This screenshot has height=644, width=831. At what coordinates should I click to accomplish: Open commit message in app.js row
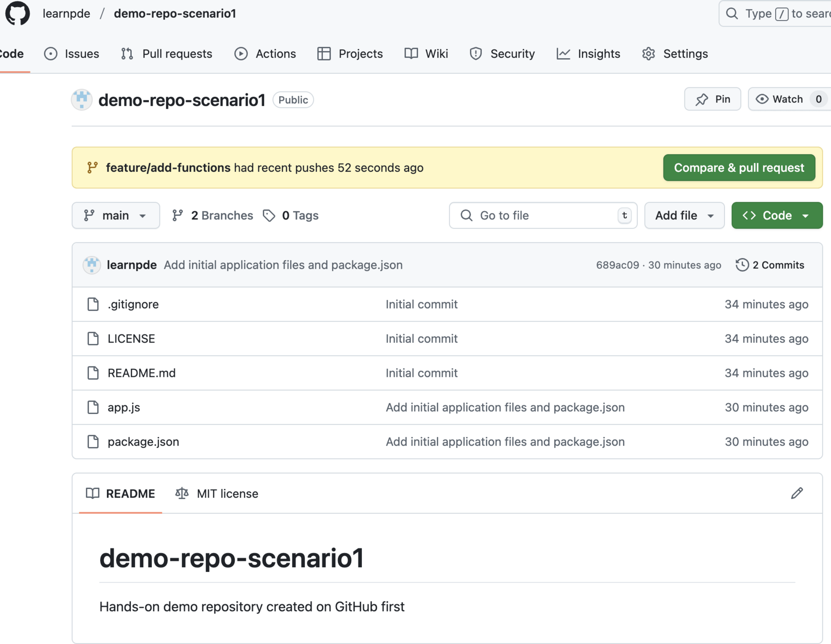505,407
